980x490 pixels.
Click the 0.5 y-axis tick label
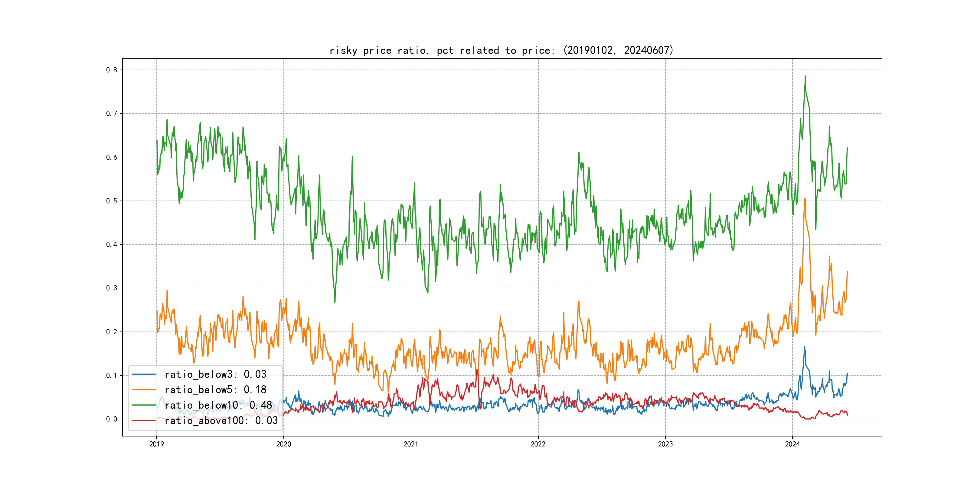112,201
